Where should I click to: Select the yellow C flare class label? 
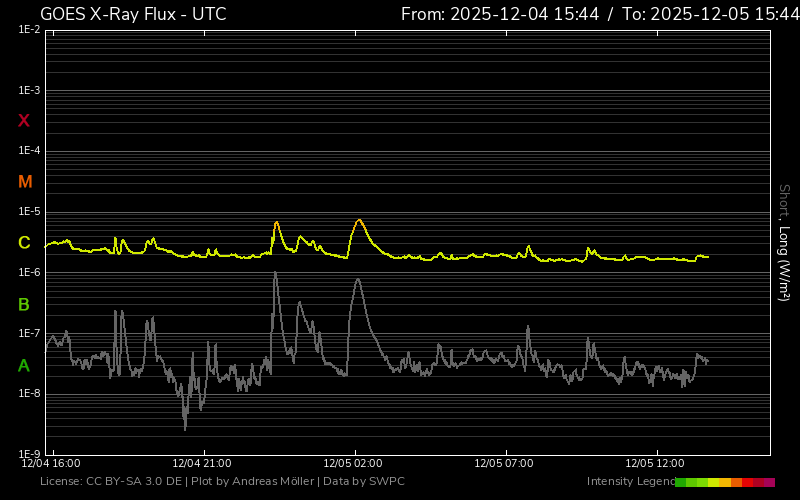point(24,243)
